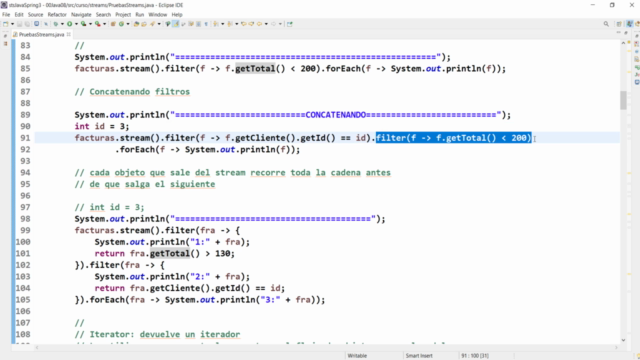Click the New file wizard icon

coord(5,24)
